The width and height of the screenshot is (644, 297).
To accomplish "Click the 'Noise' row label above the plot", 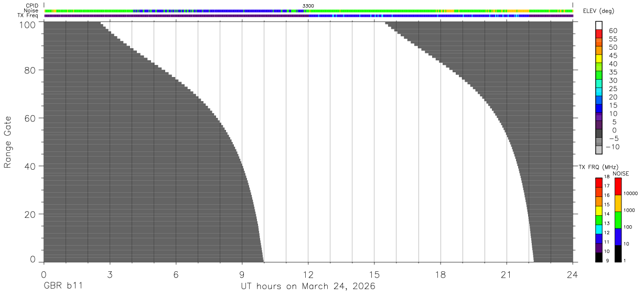I will (32, 10).
